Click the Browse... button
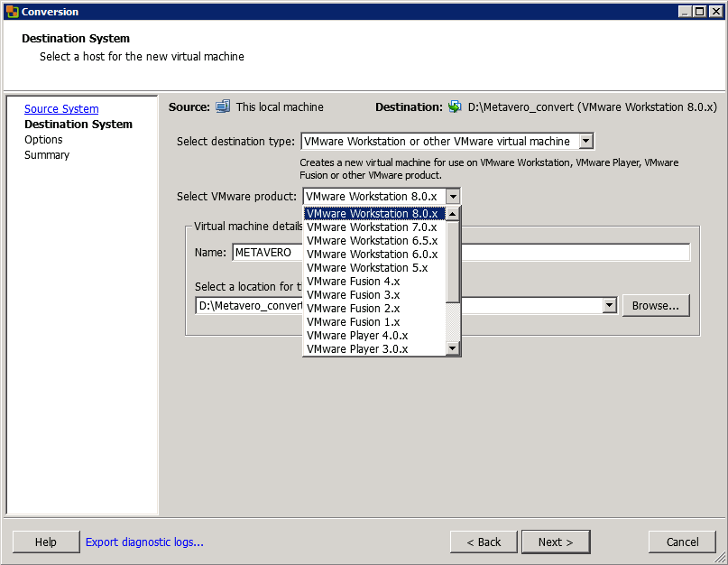 (656, 306)
